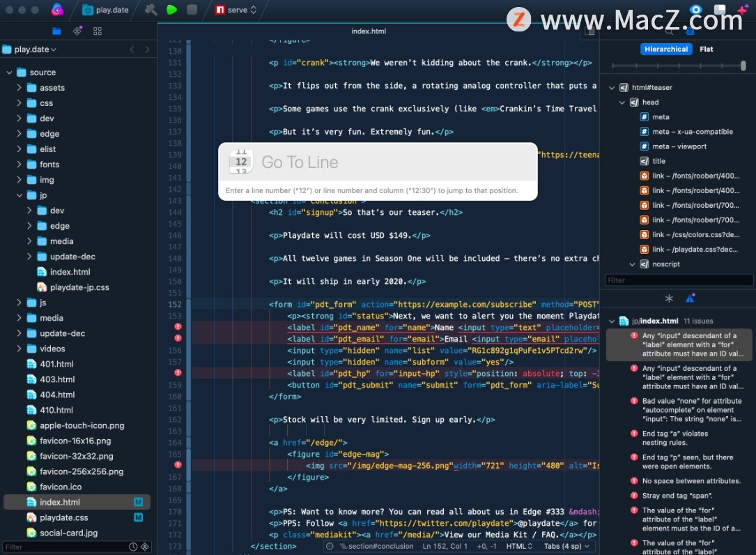Open HTML syntax selector in status bar
This screenshot has height=555, width=756.
(519, 547)
